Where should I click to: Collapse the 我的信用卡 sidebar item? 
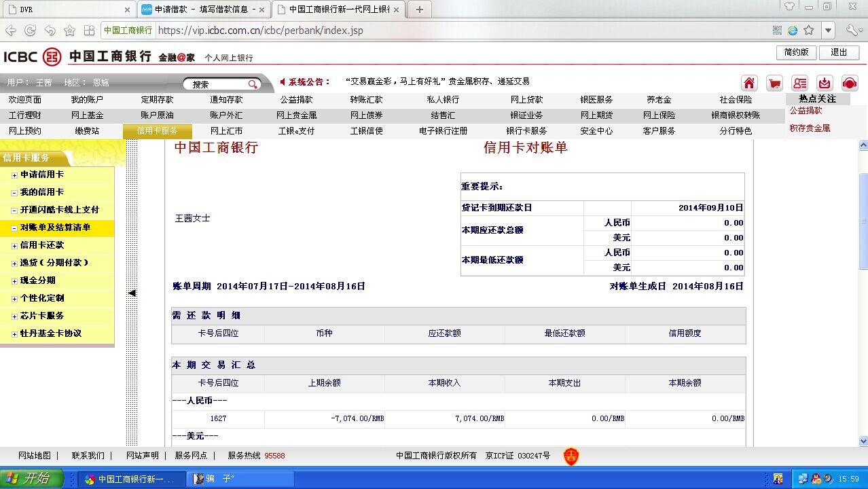[x=14, y=193]
